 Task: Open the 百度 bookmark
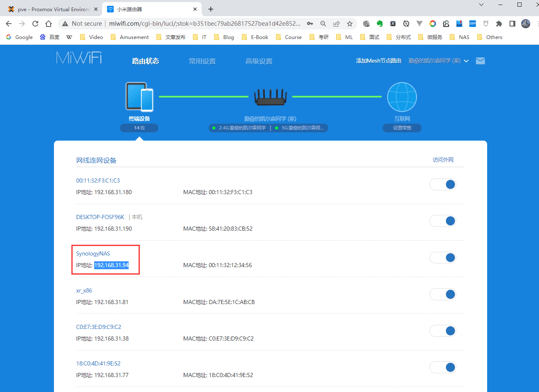pyautogui.click(x=49, y=37)
